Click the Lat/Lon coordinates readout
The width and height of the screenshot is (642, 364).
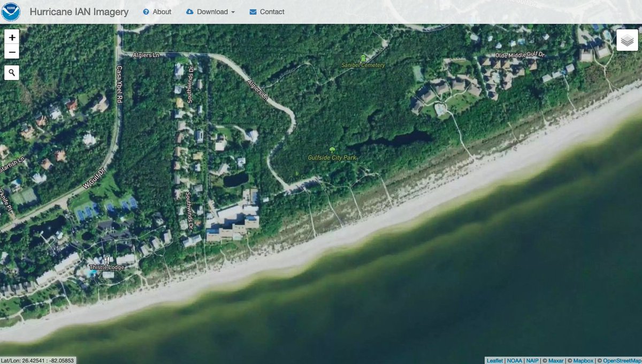point(37,360)
